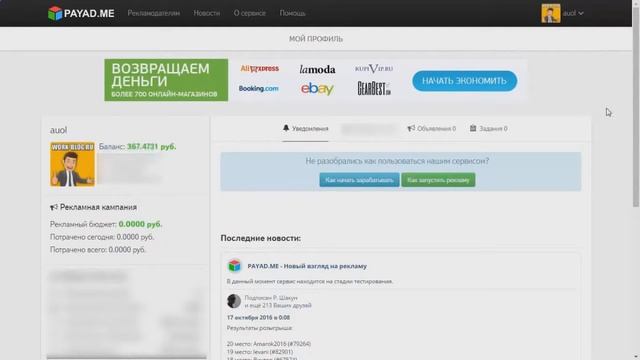
Task: Click the green Возвращаем деньги banner
Action: tap(166, 80)
